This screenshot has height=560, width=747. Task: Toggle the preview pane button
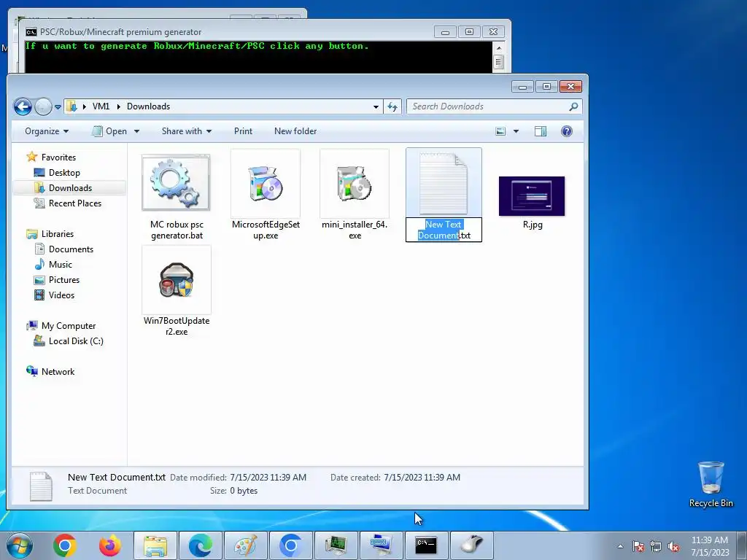(541, 131)
